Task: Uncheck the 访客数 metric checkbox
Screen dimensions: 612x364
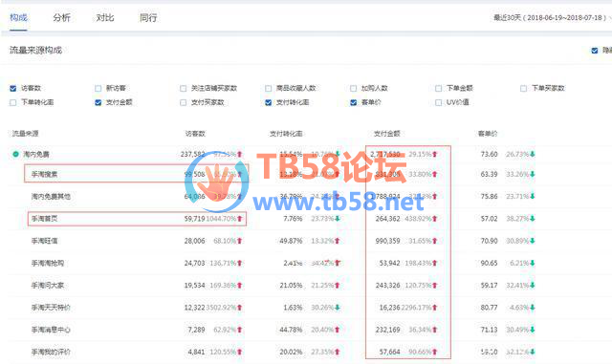Action: tap(12, 88)
